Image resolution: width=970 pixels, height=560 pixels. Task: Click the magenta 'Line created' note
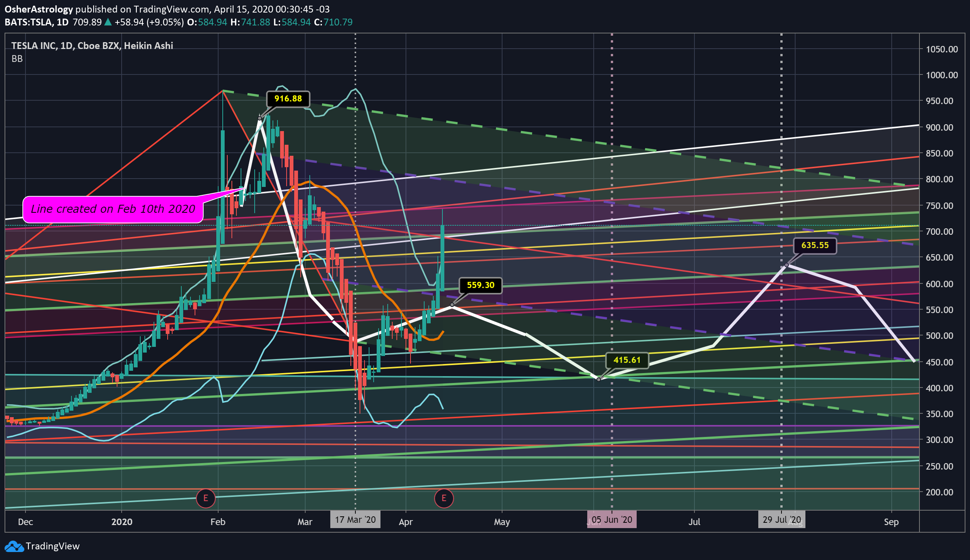pyautogui.click(x=113, y=209)
